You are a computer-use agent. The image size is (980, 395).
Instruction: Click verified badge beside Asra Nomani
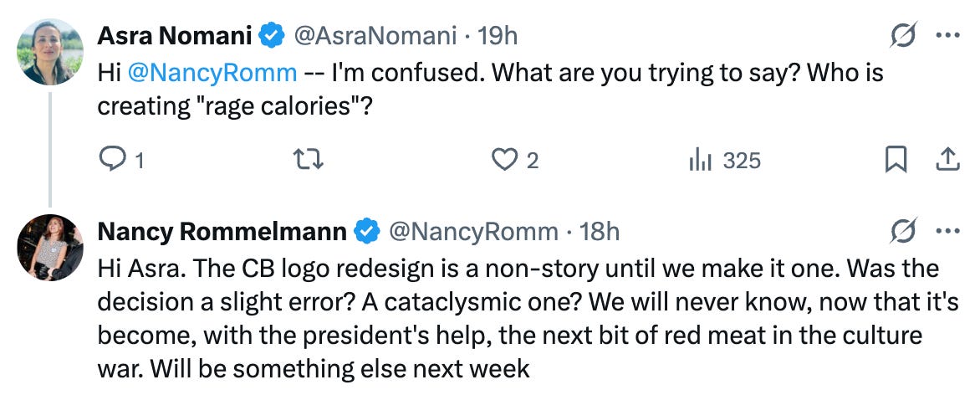point(270,36)
